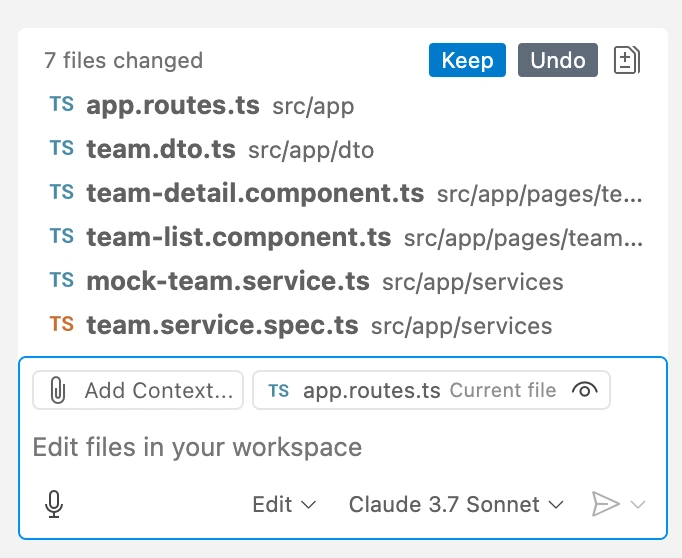The image size is (682, 558).
Task: Click the TS icon beside team-list.component.ts
Action: [x=62, y=236]
